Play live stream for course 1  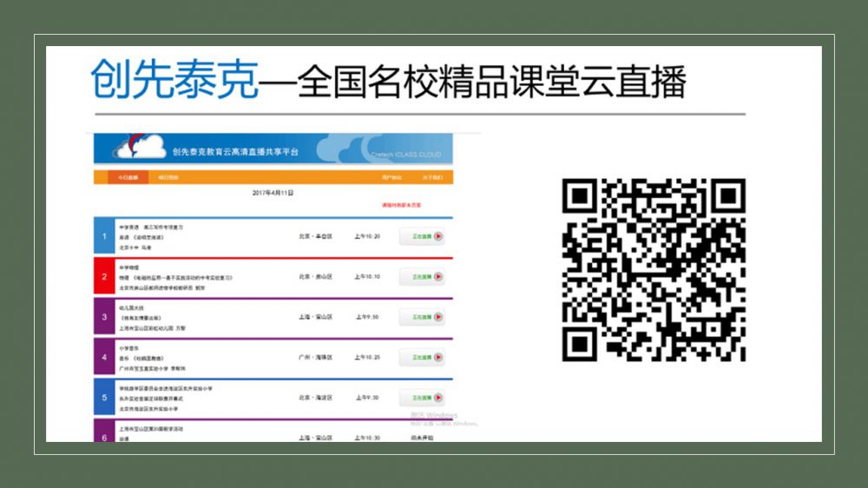[437, 236]
